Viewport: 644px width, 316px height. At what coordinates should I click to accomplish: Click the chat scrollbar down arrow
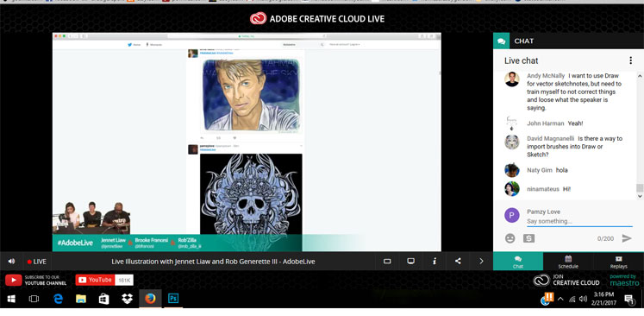640,197
